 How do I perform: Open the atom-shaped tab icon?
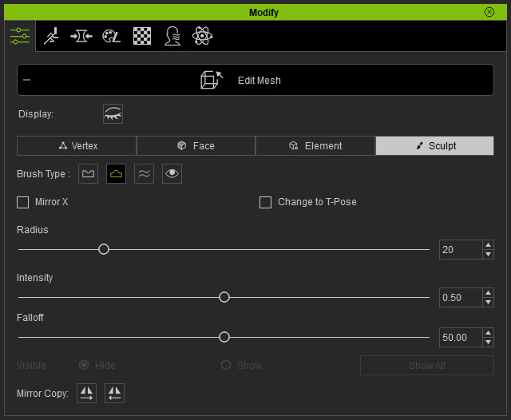click(x=202, y=36)
